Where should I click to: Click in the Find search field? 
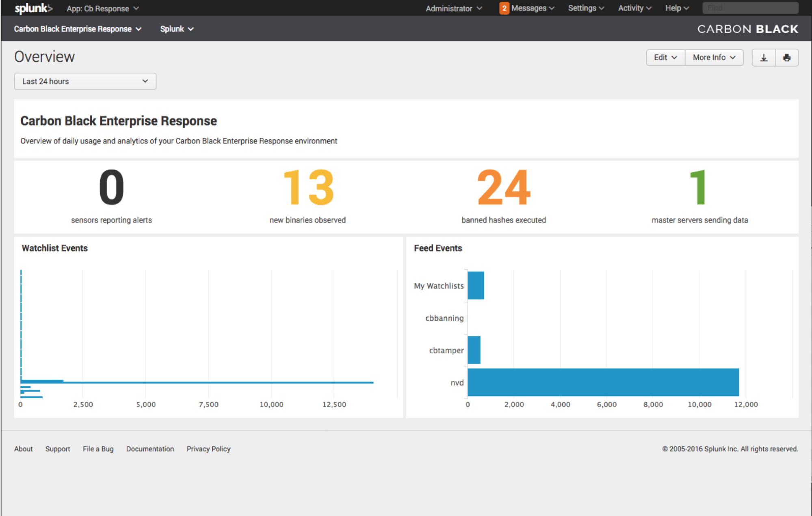tap(750, 8)
